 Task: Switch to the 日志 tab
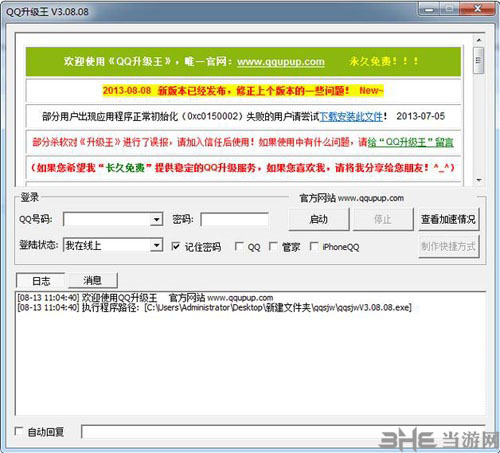[x=41, y=281]
